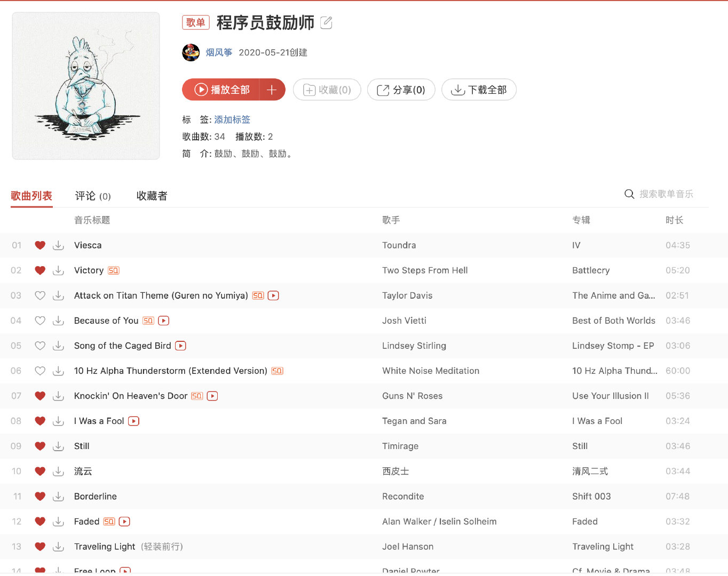Open the MV icon next to Faded
The width and height of the screenshot is (728, 576).
click(x=124, y=522)
